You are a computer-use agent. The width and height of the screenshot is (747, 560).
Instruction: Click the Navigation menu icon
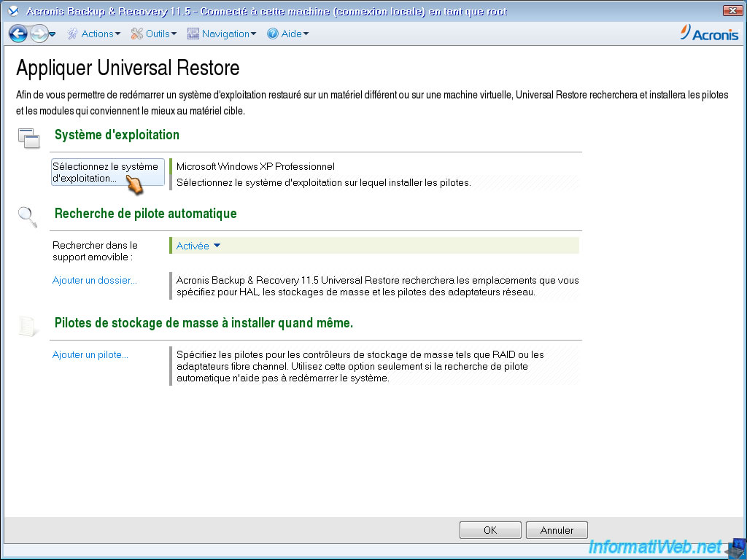coord(193,34)
